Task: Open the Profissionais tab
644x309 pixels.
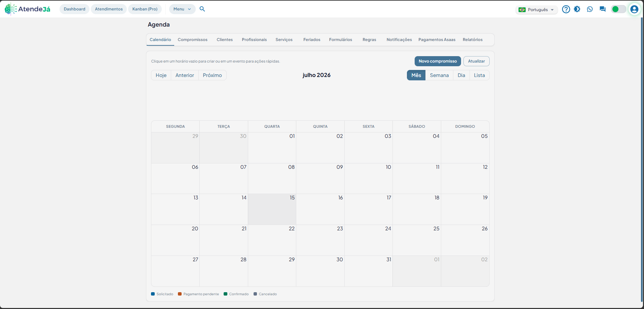Action: point(254,40)
